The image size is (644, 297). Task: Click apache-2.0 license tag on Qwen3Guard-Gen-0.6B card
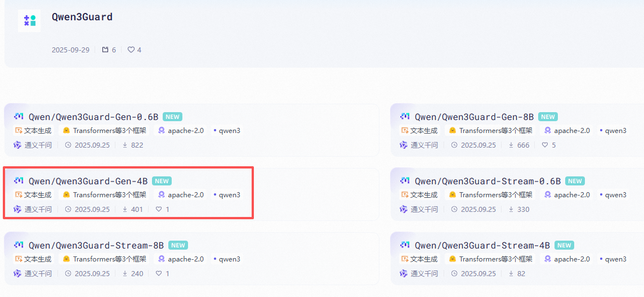coord(181,131)
